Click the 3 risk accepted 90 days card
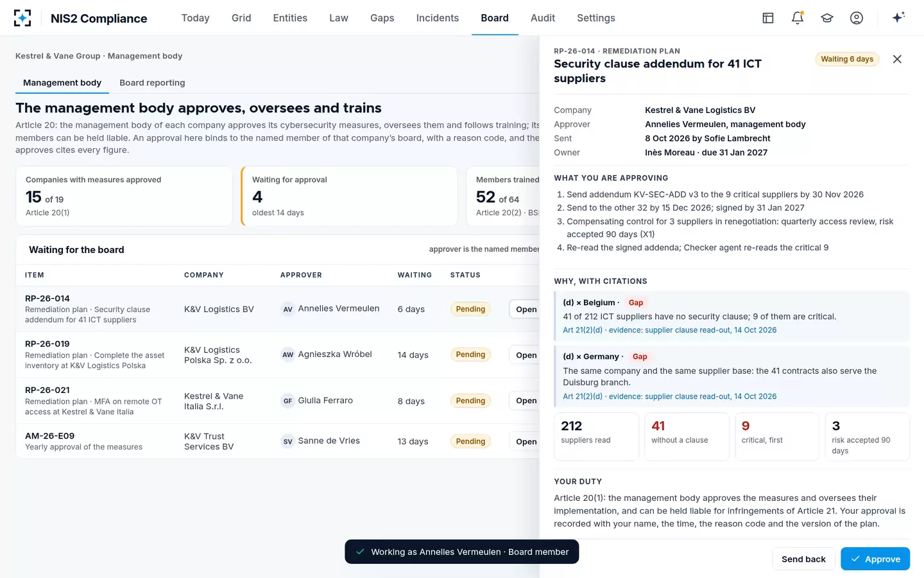Viewport: 924px width, 578px height. (868, 437)
